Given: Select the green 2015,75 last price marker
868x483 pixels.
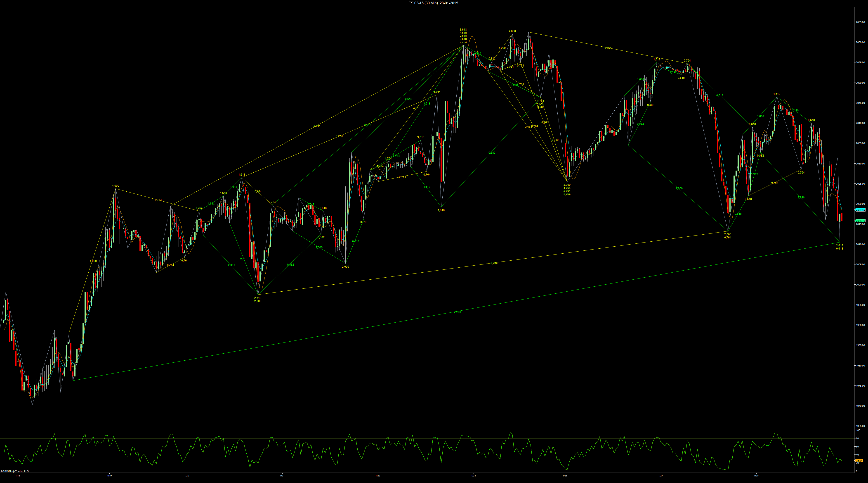Looking at the screenshot, I should tap(861, 221).
